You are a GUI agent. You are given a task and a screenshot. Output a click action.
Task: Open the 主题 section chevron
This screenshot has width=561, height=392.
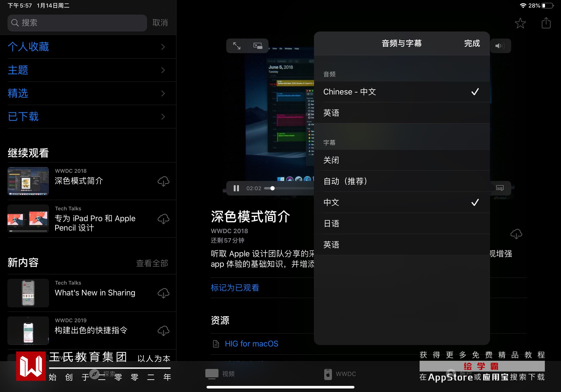pyautogui.click(x=163, y=70)
